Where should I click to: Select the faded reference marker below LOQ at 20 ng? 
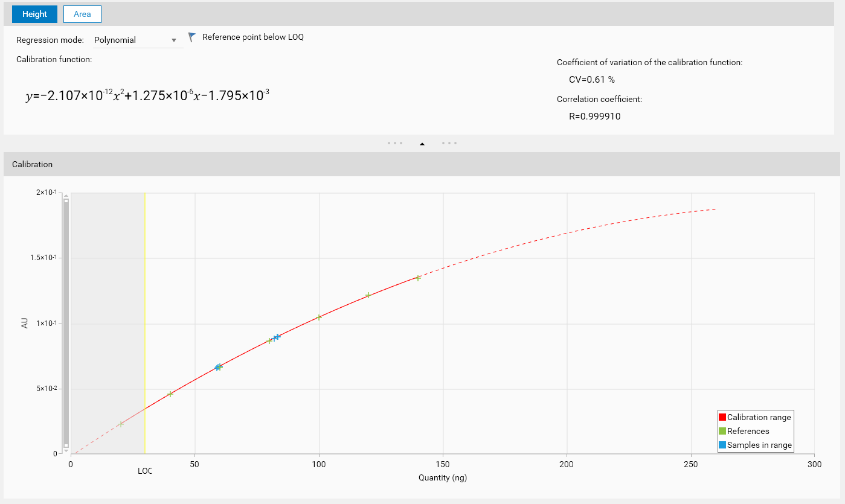[x=121, y=424]
